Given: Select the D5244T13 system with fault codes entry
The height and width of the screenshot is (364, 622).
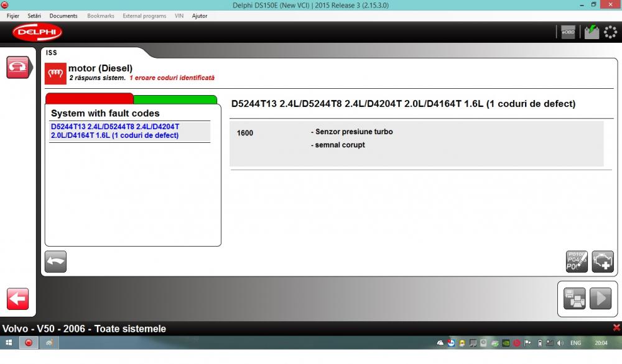Looking at the screenshot, I should pyautogui.click(x=130, y=131).
